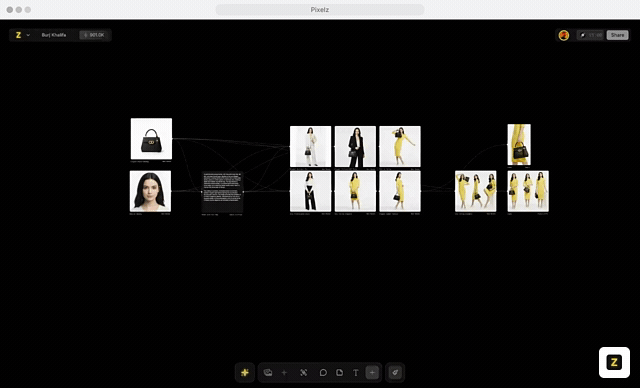Select the sticky note tool
The width and height of the screenshot is (640, 388).
click(340, 372)
